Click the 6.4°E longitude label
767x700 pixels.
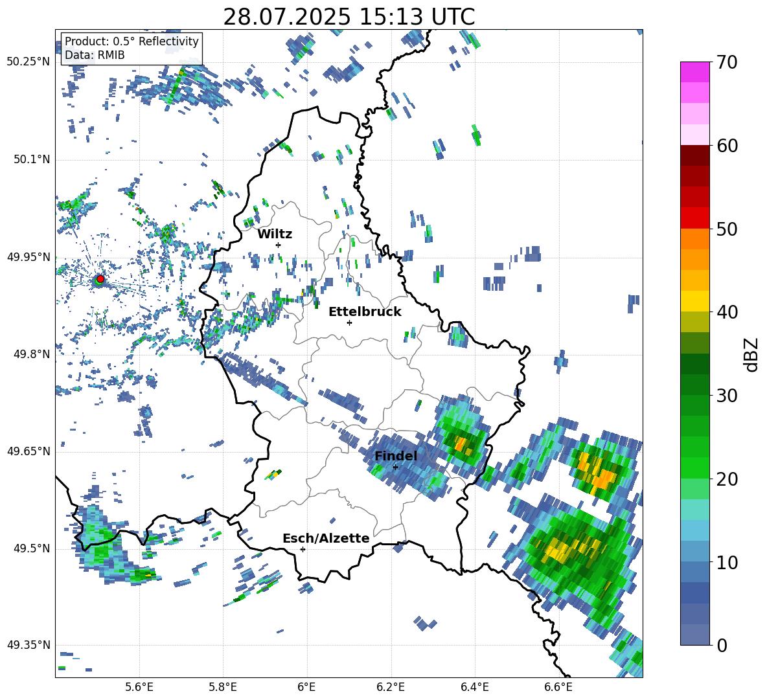[x=474, y=687]
